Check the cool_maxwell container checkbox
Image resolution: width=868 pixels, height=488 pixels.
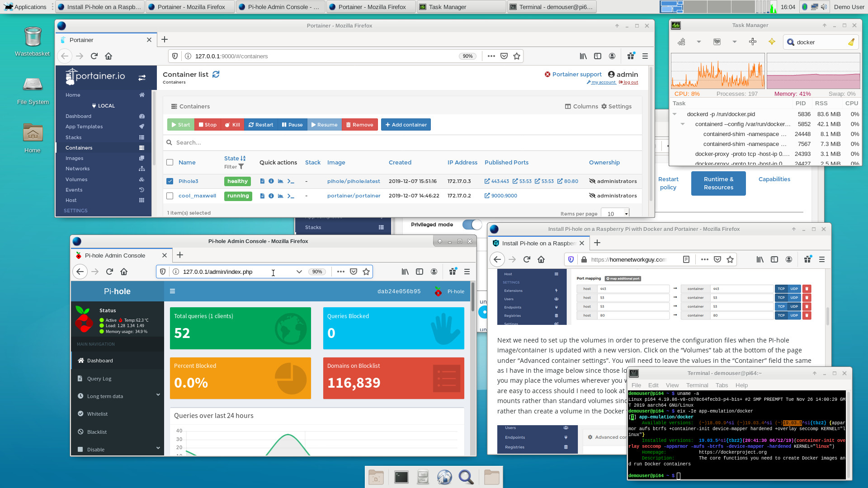click(x=170, y=196)
